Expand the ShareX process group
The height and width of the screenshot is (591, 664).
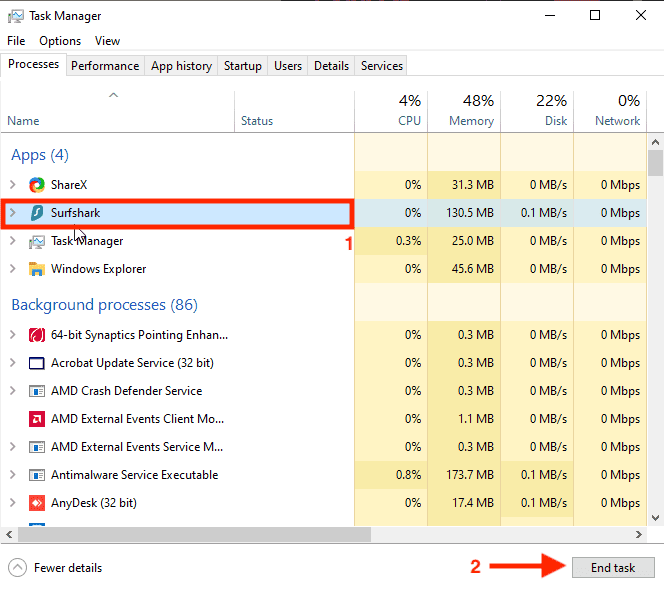[13, 185]
